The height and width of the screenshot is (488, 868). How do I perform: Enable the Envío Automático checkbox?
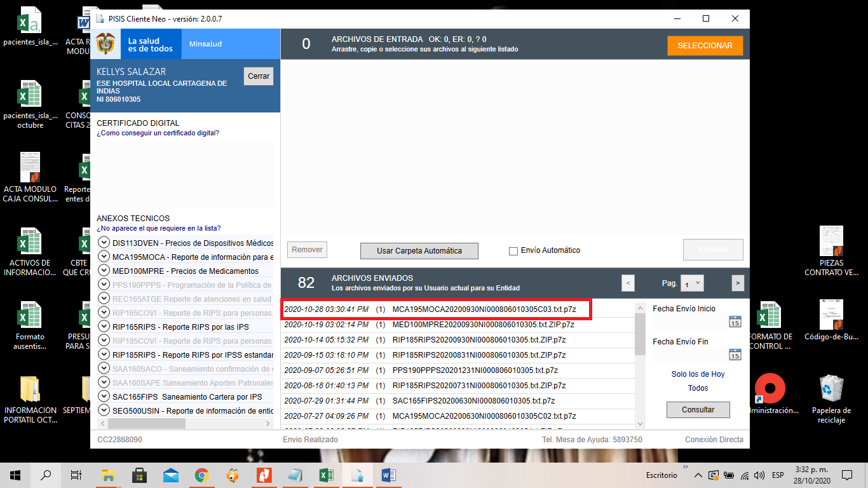coord(513,251)
